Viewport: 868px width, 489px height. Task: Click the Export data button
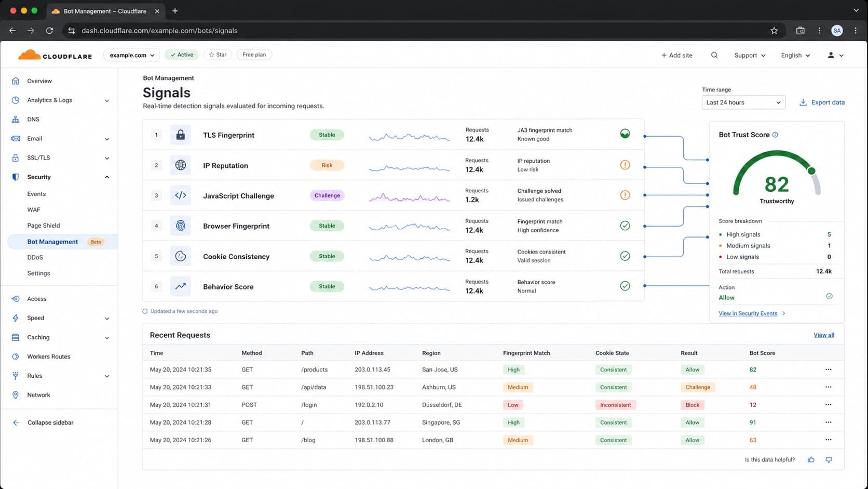coord(822,102)
